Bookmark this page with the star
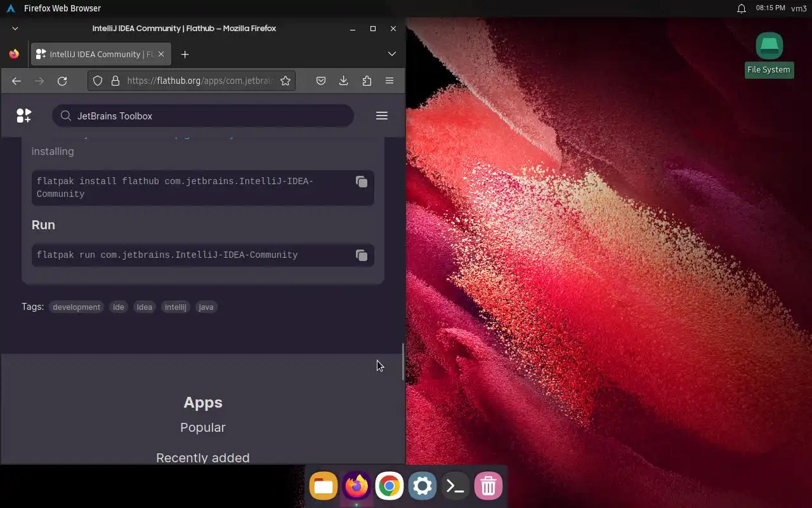The height and width of the screenshot is (508, 812). (285, 81)
